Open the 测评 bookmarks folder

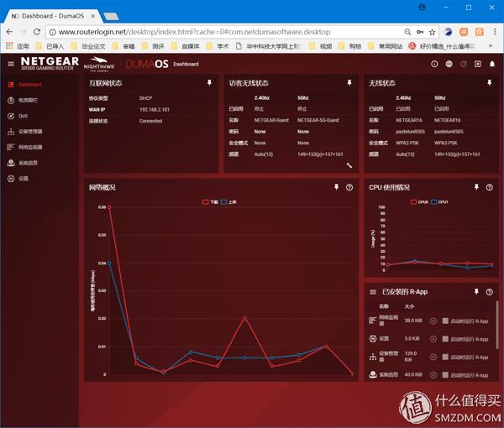(154, 46)
